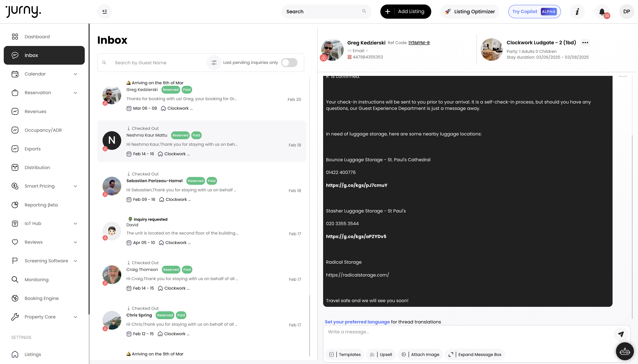Click the Monitoring magnifier icon
Screen dimensions: 638x364
[15, 280]
